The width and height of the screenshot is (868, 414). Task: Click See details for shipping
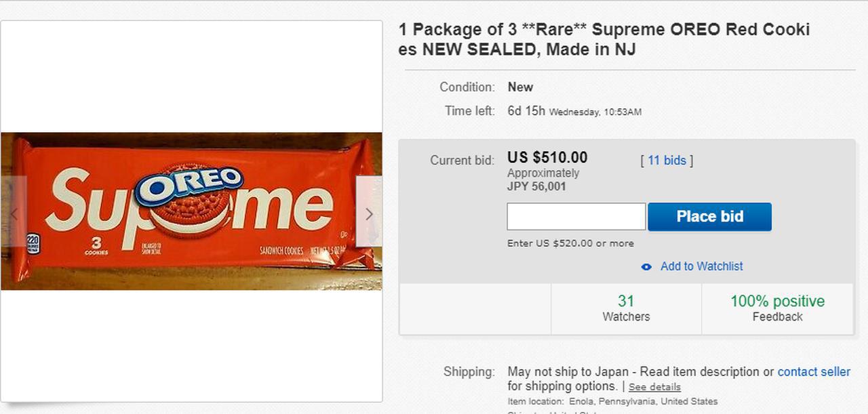pos(654,387)
